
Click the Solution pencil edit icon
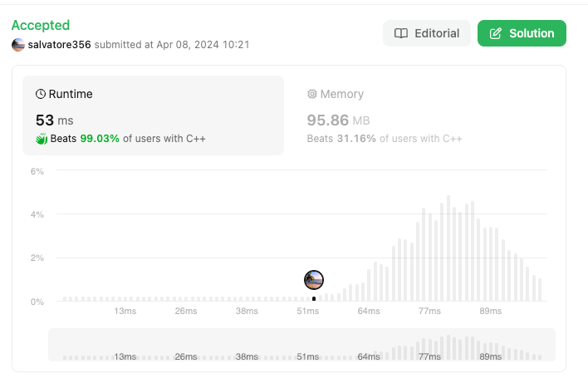tap(495, 33)
